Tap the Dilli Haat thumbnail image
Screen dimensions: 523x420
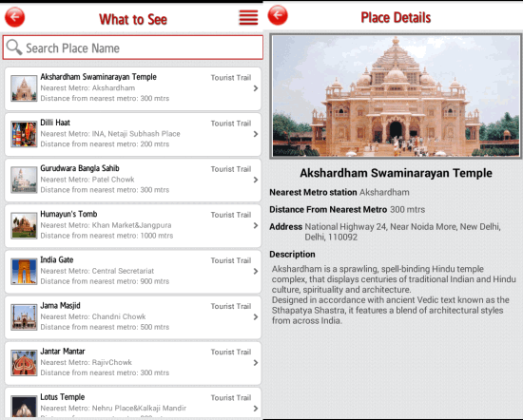(x=24, y=134)
